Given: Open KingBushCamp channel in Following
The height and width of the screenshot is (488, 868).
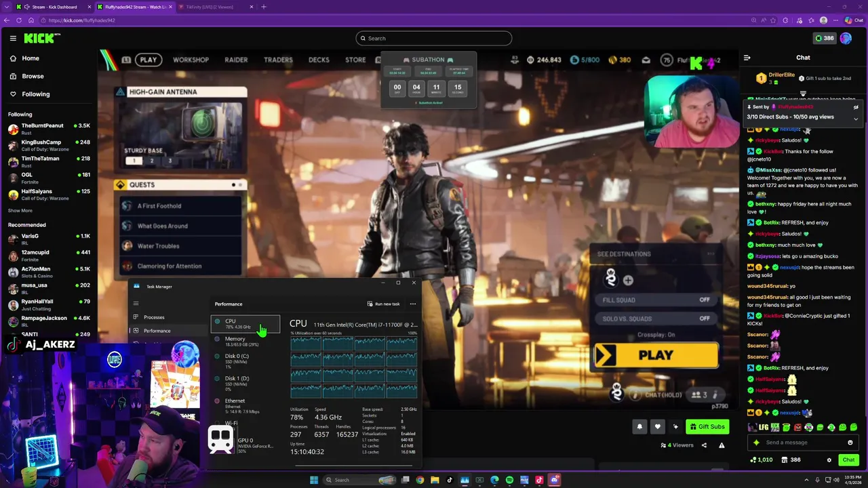Looking at the screenshot, I should coord(49,145).
